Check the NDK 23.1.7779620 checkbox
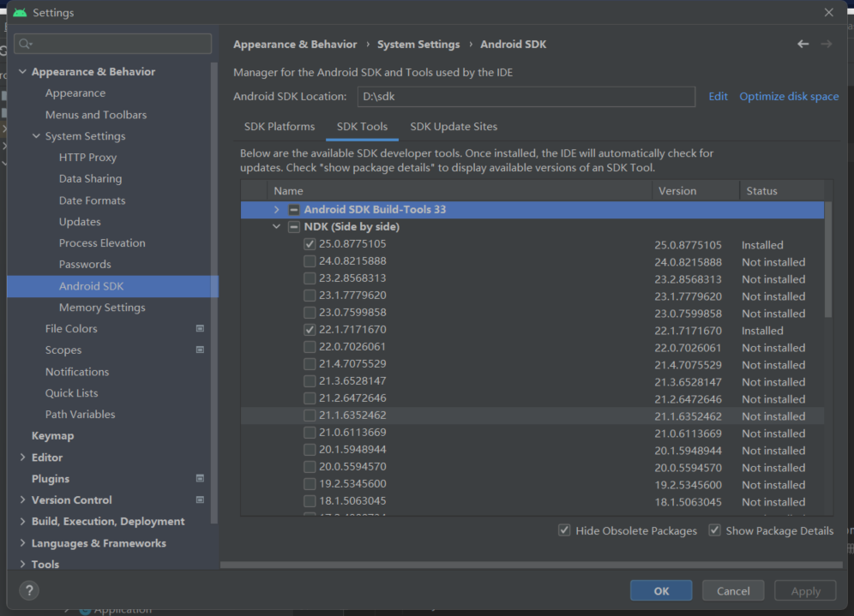854x616 pixels. point(310,296)
